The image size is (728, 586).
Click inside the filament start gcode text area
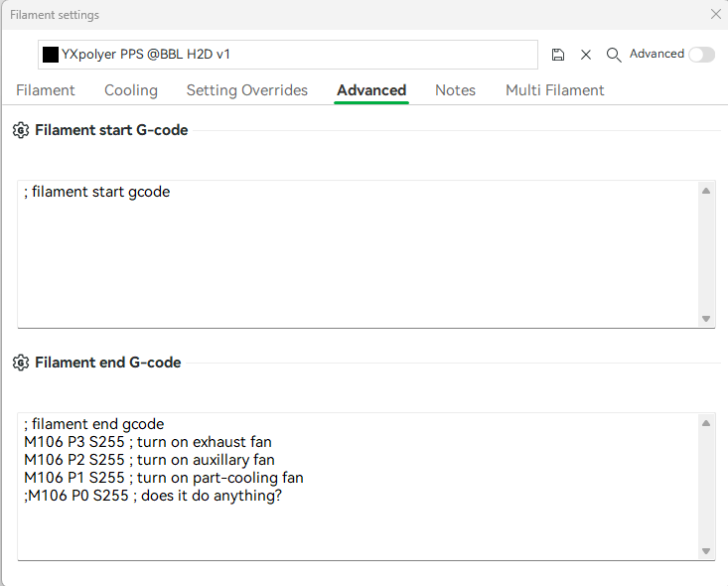(358, 254)
